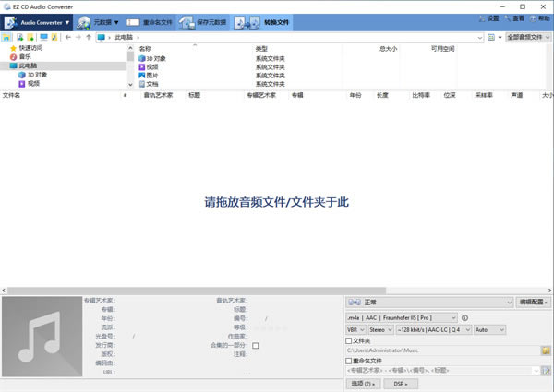Image resolution: width=554 pixels, height=392 pixels.
Task: Open the 正常 profile dropdown
Action: [x=429, y=303]
